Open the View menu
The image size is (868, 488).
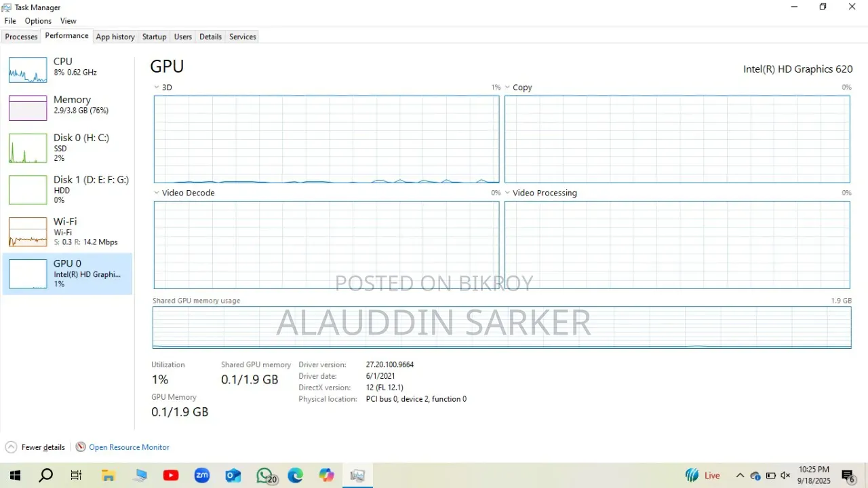pos(68,21)
